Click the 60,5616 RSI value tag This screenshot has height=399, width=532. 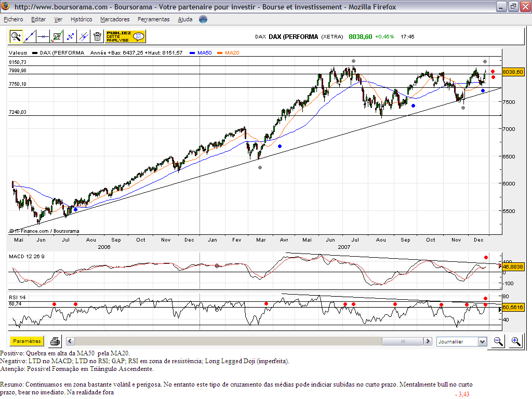tap(513, 308)
